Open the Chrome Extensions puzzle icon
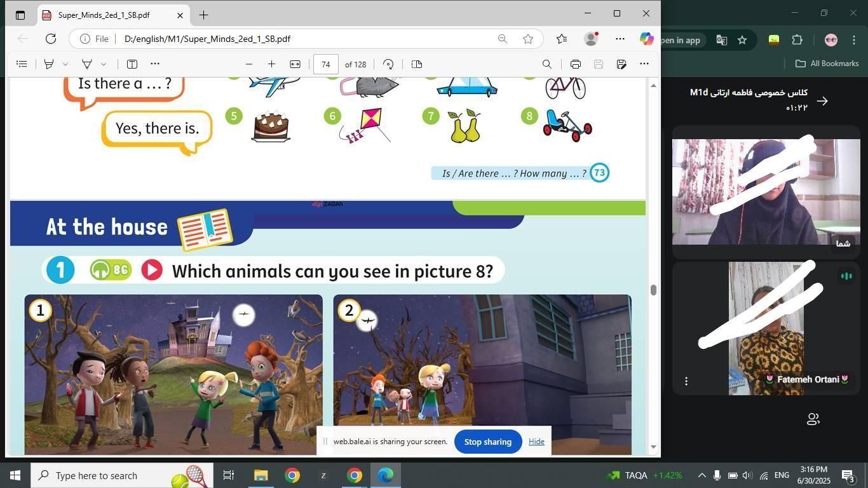 click(x=797, y=40)
